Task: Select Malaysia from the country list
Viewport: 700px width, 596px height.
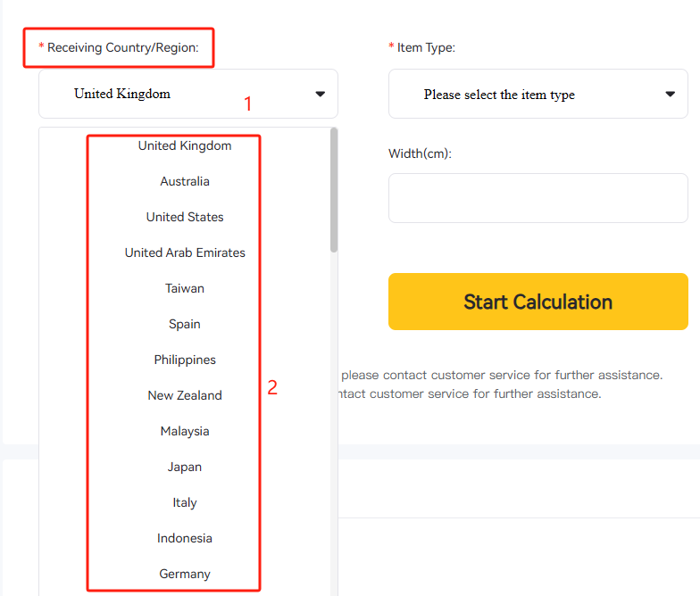Action: [x=185, y=431]
